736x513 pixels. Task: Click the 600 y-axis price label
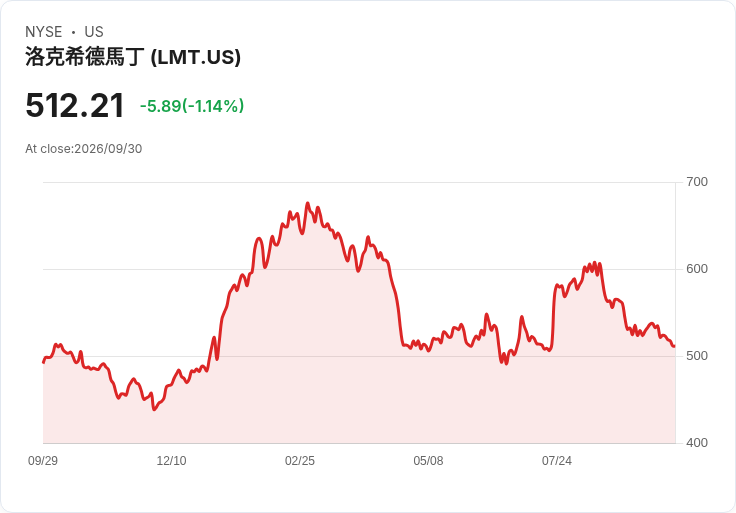pos(697,269)
